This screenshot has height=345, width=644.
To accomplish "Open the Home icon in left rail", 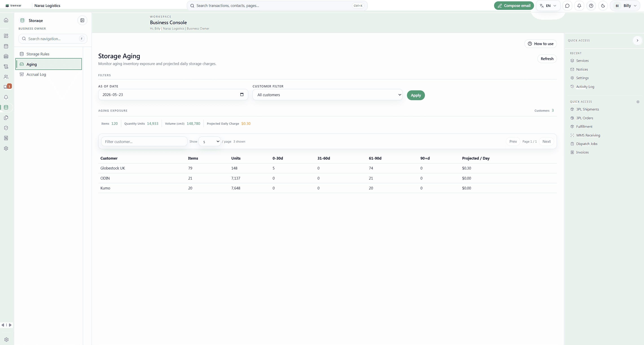I will (x=6, y=20).
